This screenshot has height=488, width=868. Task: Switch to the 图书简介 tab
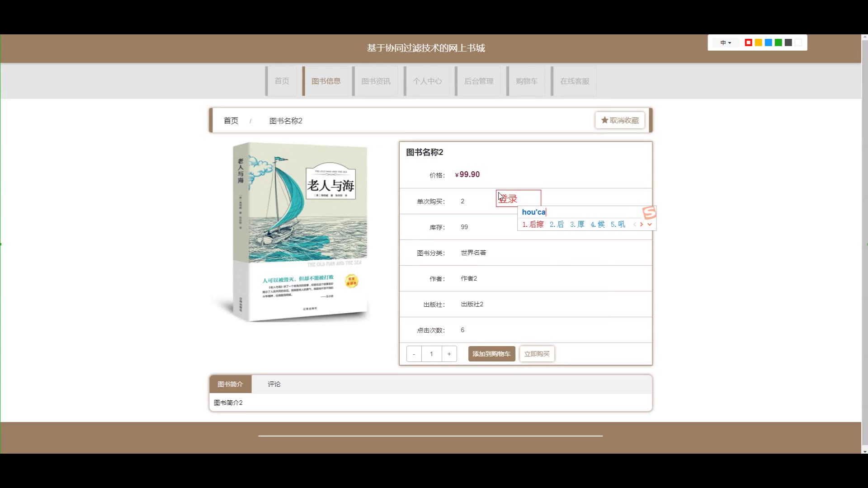pyautogui.click(x=230, y=384)
